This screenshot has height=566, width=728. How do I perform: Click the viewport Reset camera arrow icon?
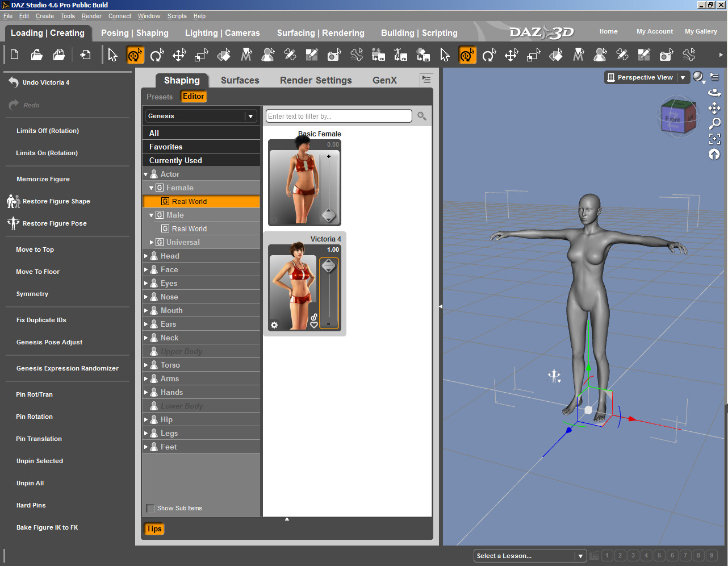(x=714, y=154)
